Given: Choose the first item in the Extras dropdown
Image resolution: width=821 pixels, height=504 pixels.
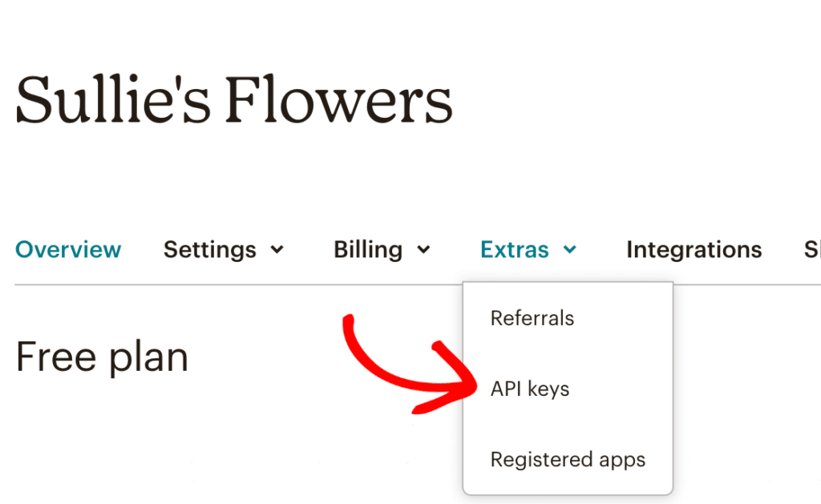Looking at the screenshot, I should (532, 318).
